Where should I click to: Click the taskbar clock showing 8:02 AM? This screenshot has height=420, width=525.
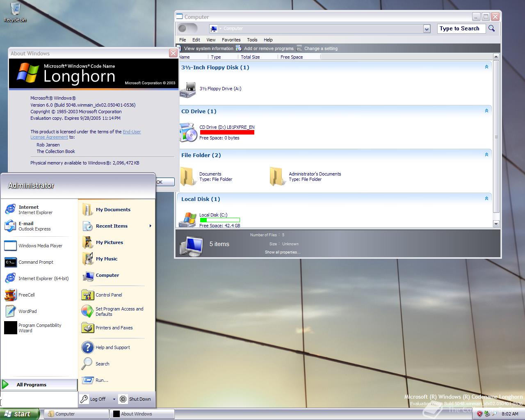pos(510,414)
